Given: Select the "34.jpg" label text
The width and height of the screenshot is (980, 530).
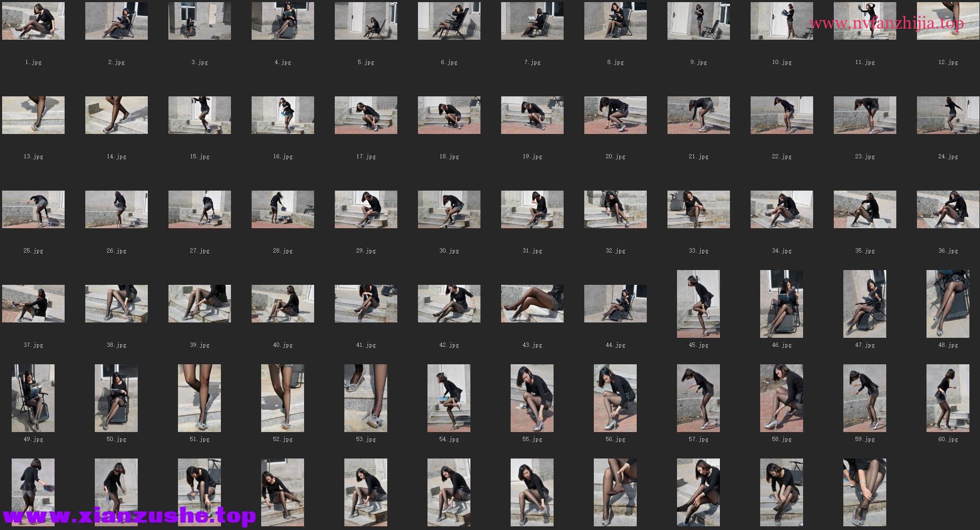Looking at the screenshot, I should (782, 251).
